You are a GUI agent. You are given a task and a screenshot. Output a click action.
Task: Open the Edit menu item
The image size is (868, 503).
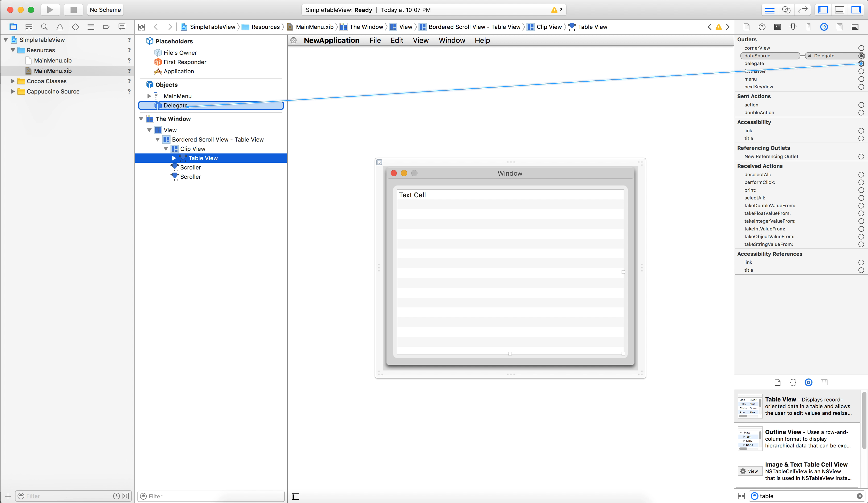(x=397, y=40)
